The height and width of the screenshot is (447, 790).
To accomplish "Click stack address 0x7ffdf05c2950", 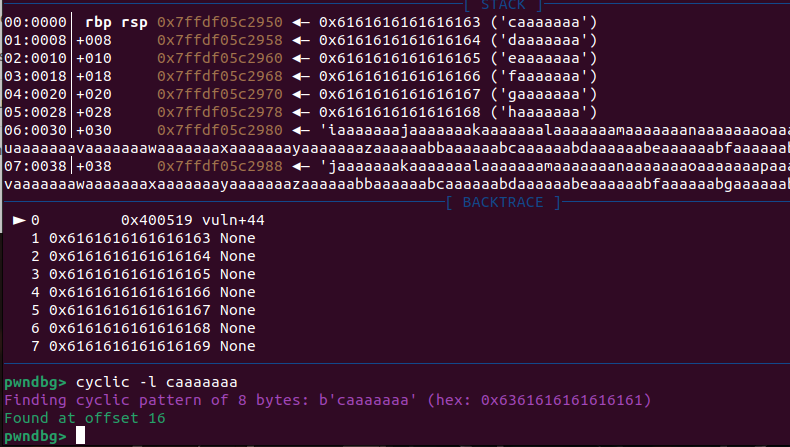I will pos(220,21).
